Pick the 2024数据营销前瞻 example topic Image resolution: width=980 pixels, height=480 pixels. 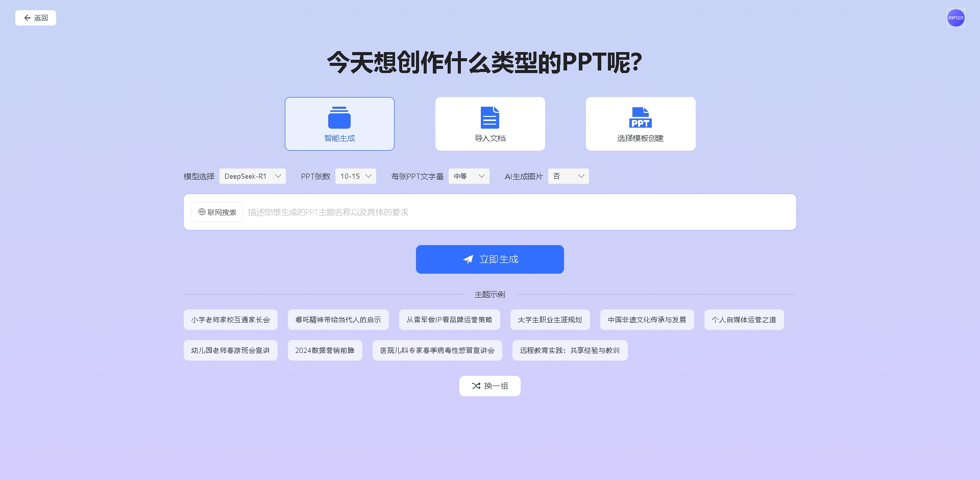click(x=325, y=350)
